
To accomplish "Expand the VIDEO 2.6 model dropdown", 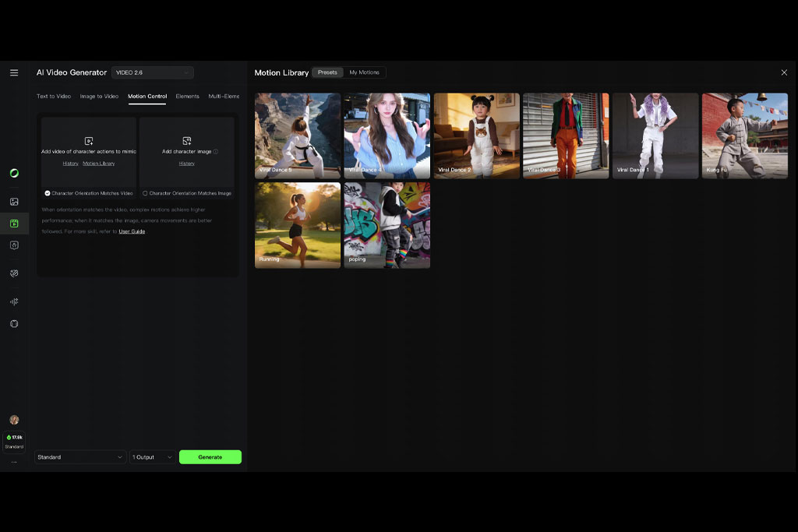I will click(x=152, y=72).
